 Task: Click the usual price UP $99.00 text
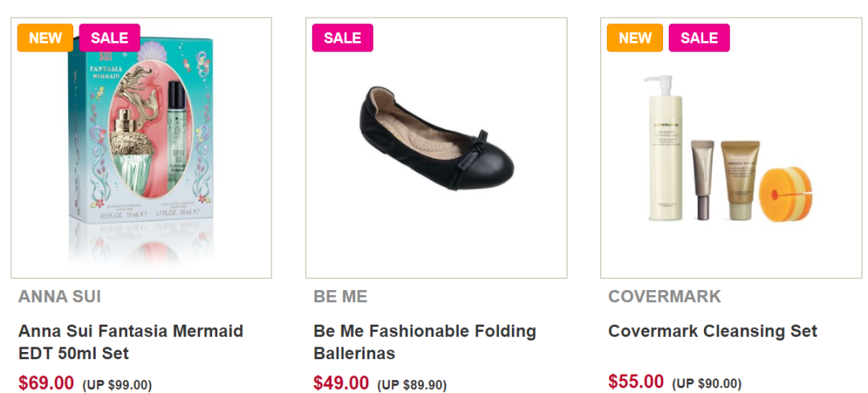point(117,385)
